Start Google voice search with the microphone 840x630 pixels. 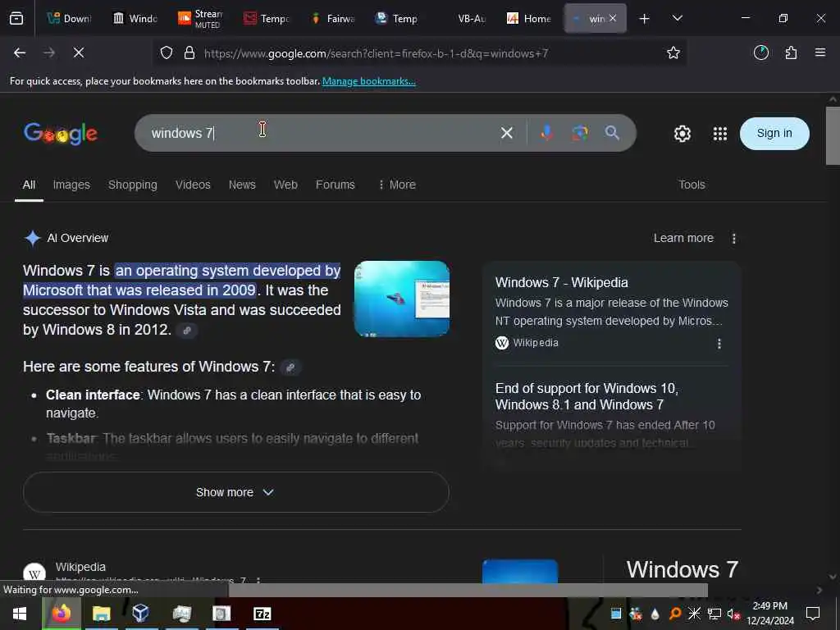click(x=546, y=133)
